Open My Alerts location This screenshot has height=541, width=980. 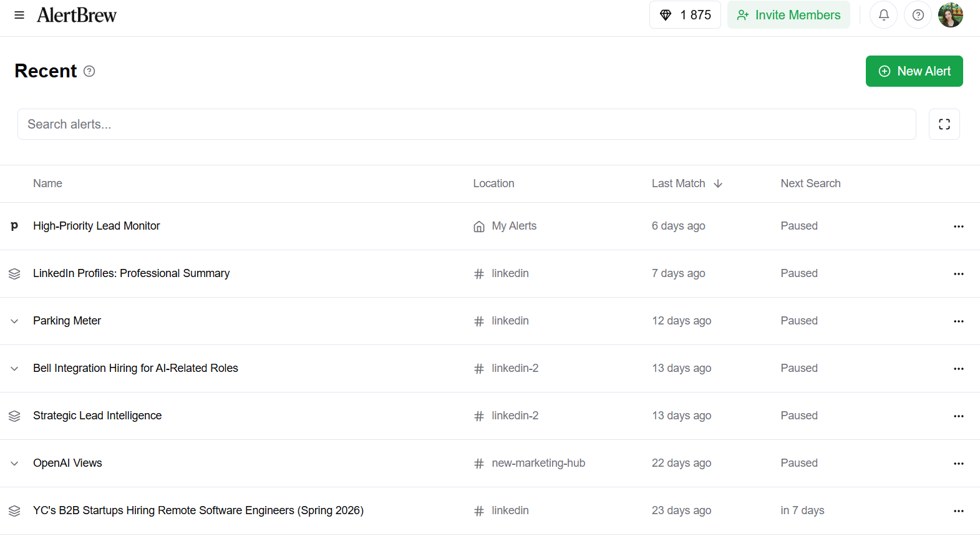pos(514,226)
